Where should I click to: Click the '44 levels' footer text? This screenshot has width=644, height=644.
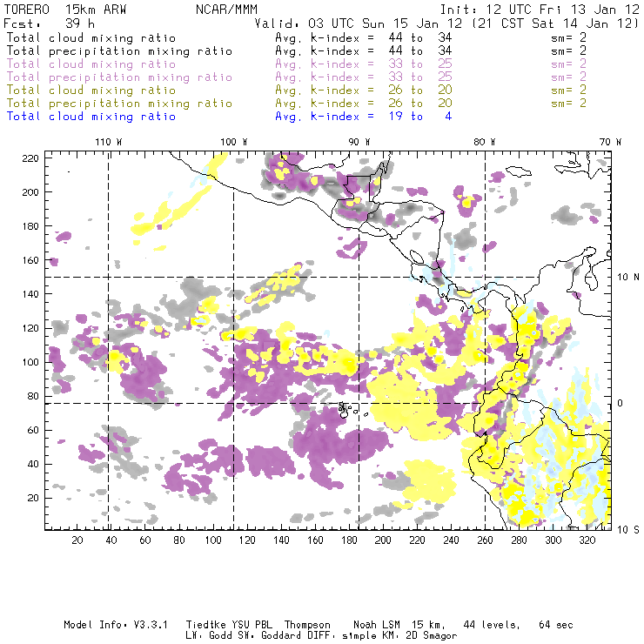(x=492, y=625)
